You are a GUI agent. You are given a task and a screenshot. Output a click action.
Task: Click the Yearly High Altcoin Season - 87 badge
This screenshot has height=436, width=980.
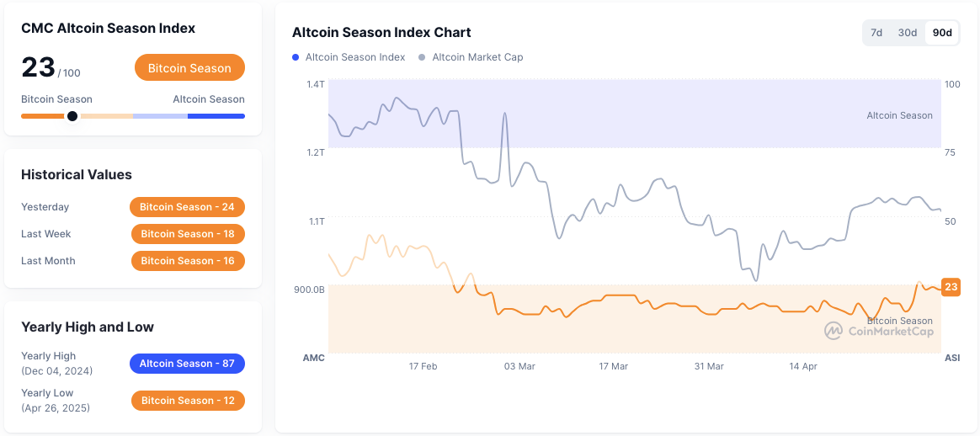coord(187,364)
